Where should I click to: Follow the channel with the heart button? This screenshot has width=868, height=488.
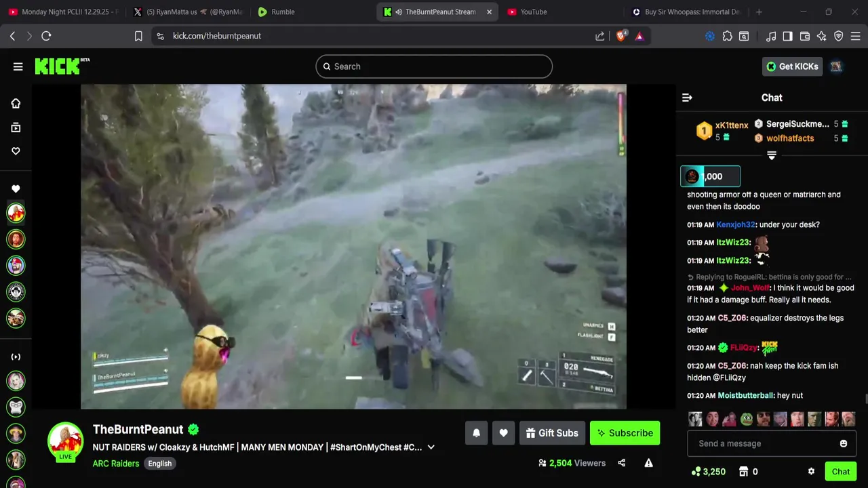(503, 433)
